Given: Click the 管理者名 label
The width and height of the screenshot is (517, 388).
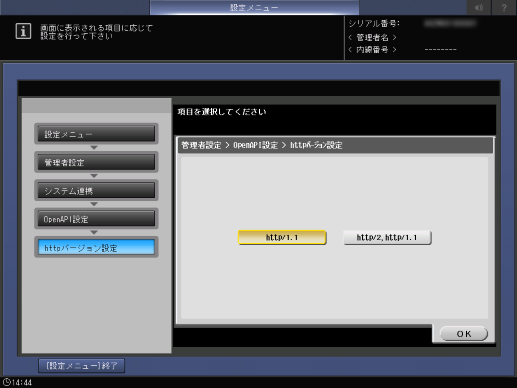Looking at the screenshot, I should point(372,37).
